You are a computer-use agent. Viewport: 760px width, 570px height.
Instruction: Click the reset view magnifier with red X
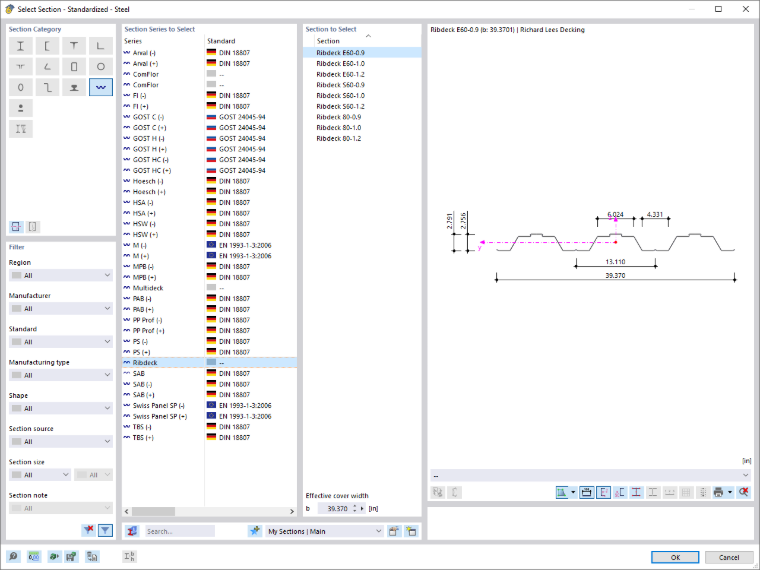744,492
